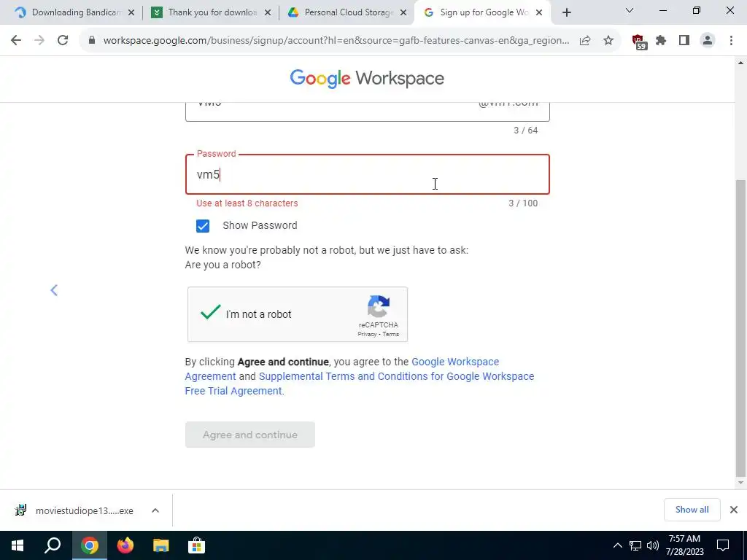Close the downloads bar
The width and height of the screenshot is (747, 560).
[x=734, y=510]
